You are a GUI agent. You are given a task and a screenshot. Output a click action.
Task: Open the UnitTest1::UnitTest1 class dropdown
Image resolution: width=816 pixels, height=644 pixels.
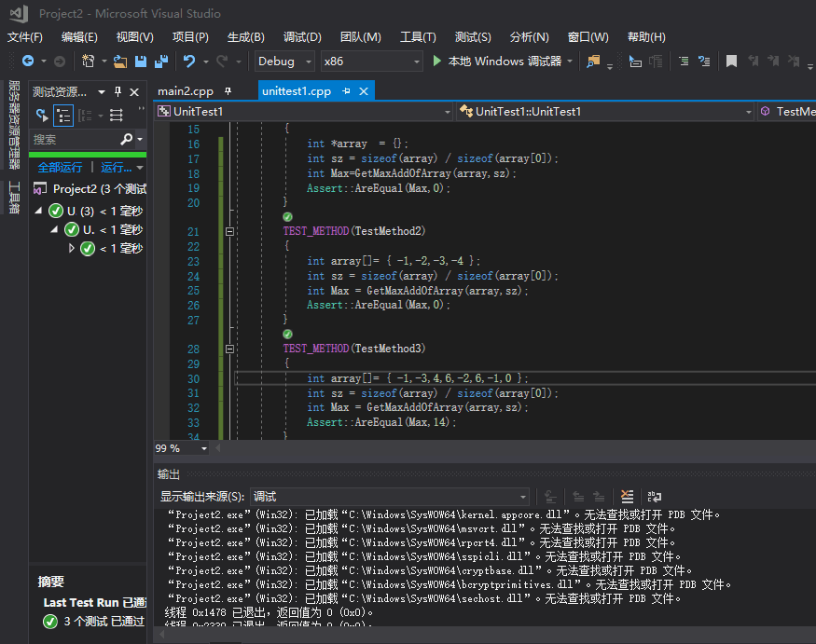pos(606,111)
